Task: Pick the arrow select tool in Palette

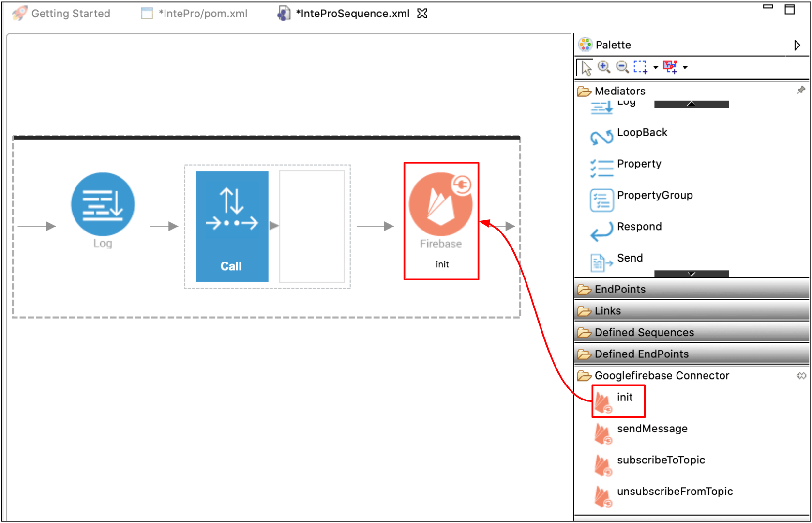Action: pyautogui.click(x=586, y=68)
